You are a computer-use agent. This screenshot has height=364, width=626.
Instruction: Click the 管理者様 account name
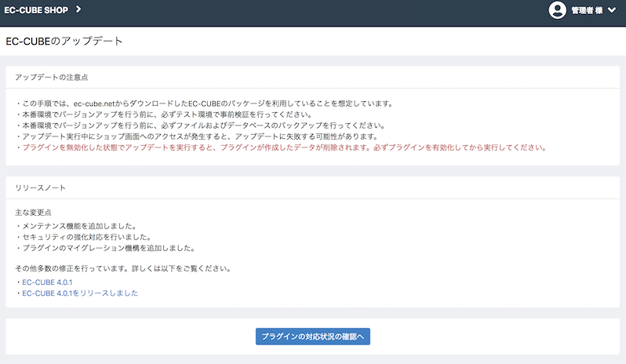587,10
